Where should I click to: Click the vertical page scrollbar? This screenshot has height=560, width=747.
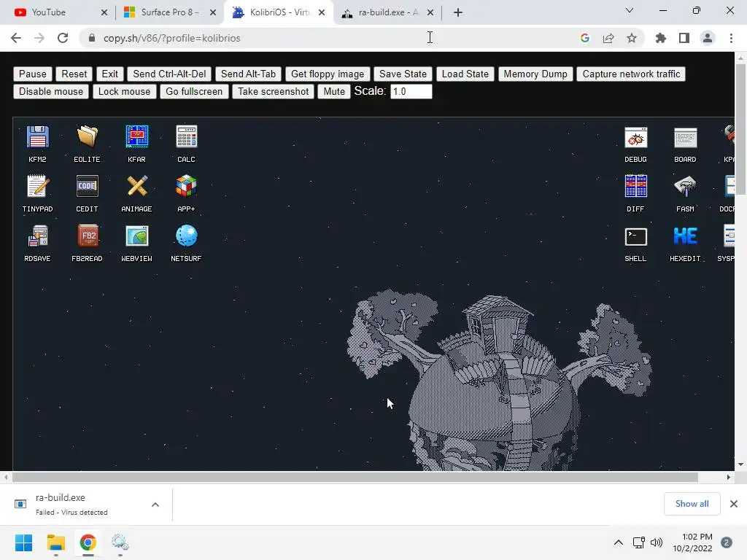point(740,128)
